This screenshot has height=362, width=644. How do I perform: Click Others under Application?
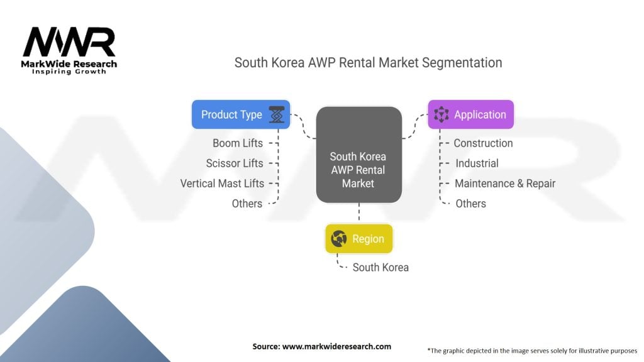pos(470,204)
